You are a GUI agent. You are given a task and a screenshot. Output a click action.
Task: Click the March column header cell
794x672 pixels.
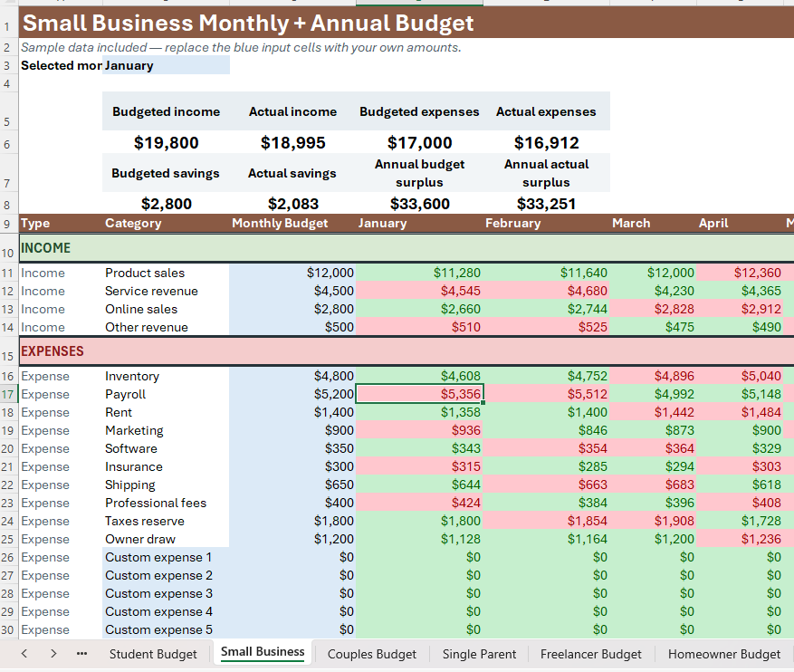click(x=654, y=224)
